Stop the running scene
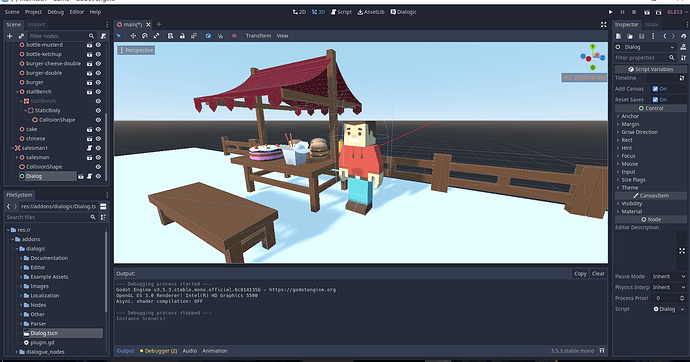Screen dimensions: 690x362 point(634,12)
